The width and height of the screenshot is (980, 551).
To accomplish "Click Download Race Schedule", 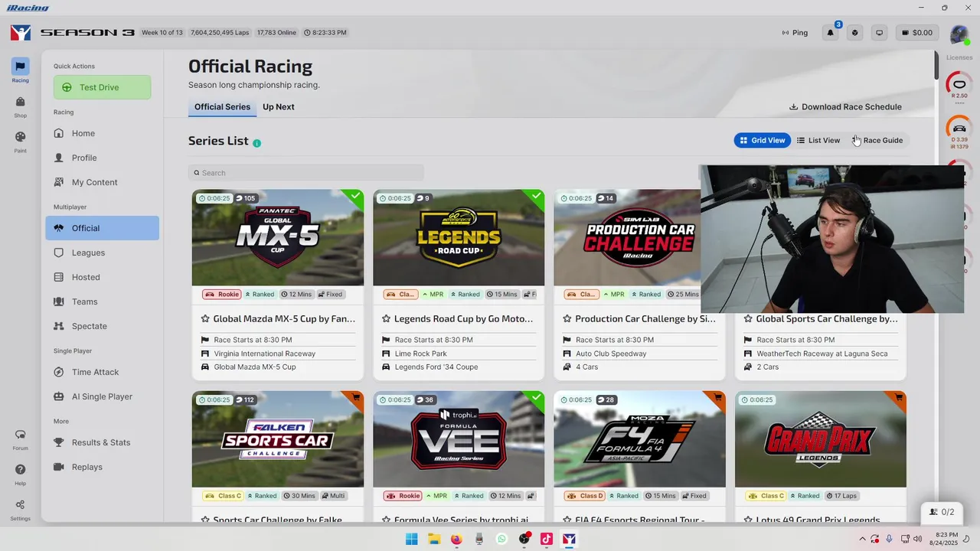I will (x=846, y=107).
